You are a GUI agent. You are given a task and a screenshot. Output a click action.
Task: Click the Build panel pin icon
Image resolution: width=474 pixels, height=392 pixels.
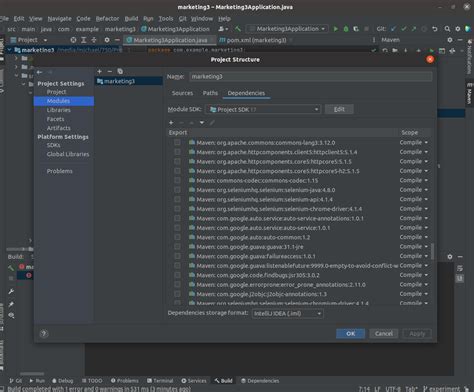point(11,304)
